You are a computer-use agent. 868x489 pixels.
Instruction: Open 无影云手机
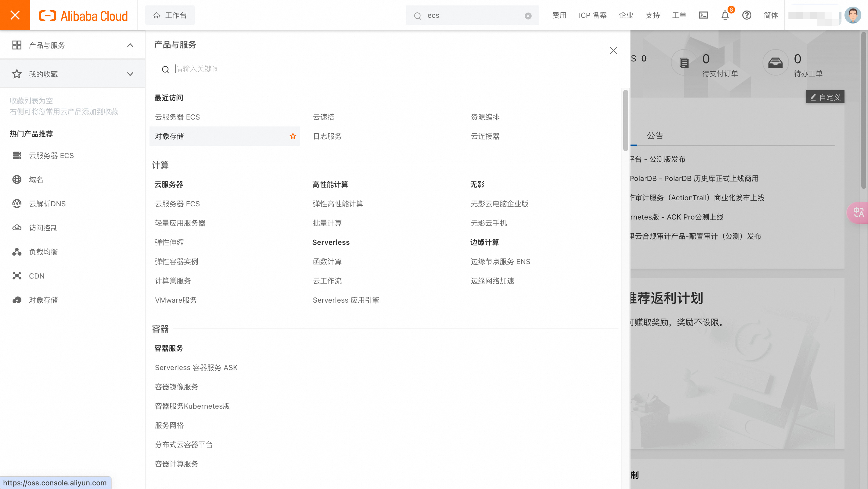(489, 223)
